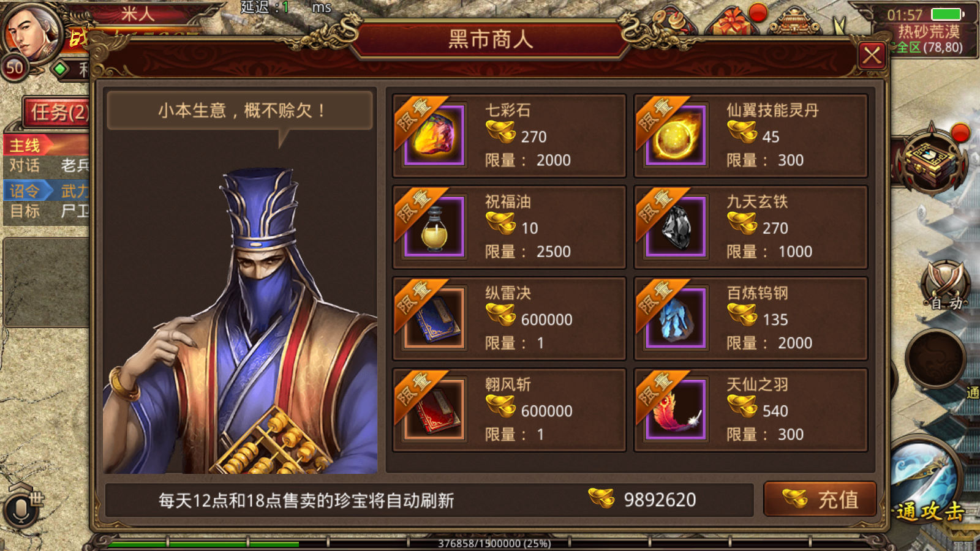
Task: Tap the 普通攻击 sword attack button
Action: coord(926,484)
